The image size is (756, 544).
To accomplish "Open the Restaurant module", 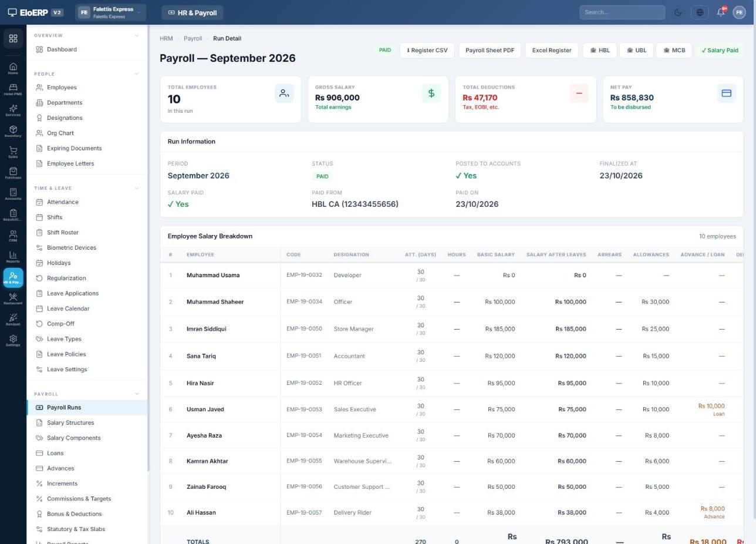I will (13, 299).
